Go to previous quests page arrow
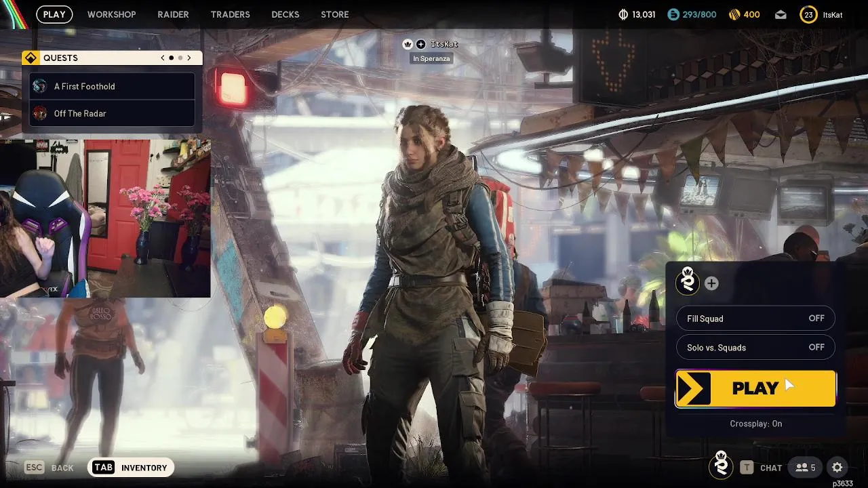 point(163,58)
